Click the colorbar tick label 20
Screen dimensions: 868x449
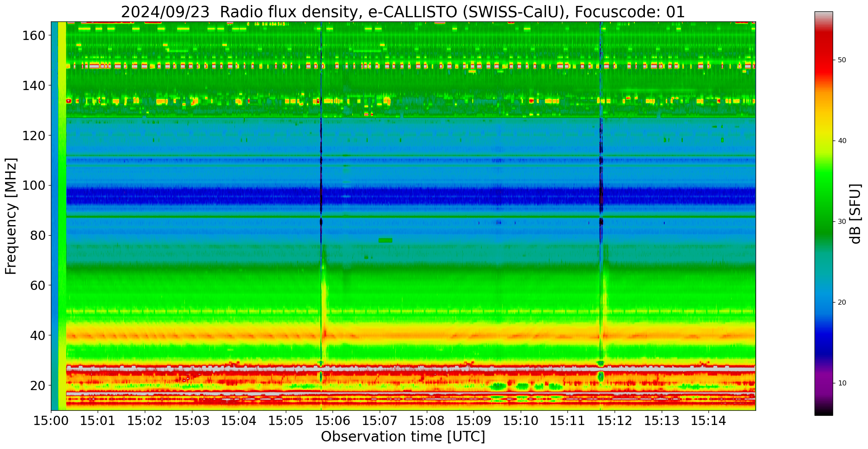point(842,303)
